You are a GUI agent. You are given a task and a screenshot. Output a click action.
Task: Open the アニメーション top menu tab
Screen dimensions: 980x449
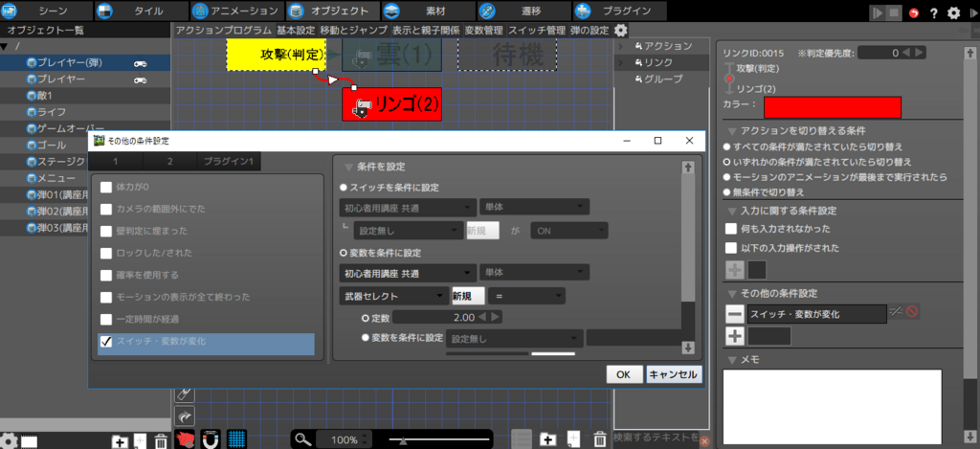tap(237, 11)
